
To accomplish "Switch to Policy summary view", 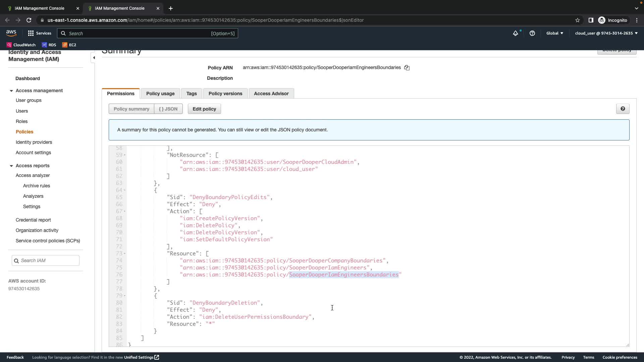I will (x=131, y=109).
